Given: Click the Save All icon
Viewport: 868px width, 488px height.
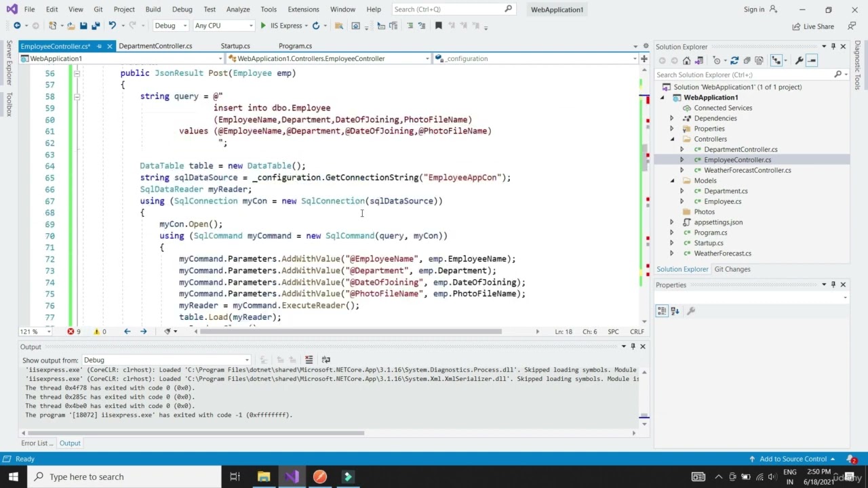Looking at the screenshot, I should click(96, 26).
